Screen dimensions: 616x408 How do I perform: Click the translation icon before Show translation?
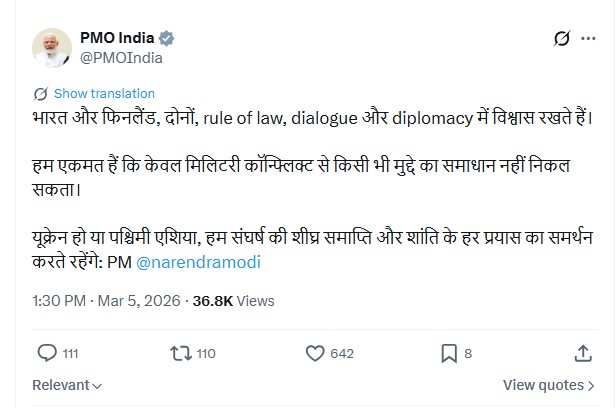tap(39, 93)
